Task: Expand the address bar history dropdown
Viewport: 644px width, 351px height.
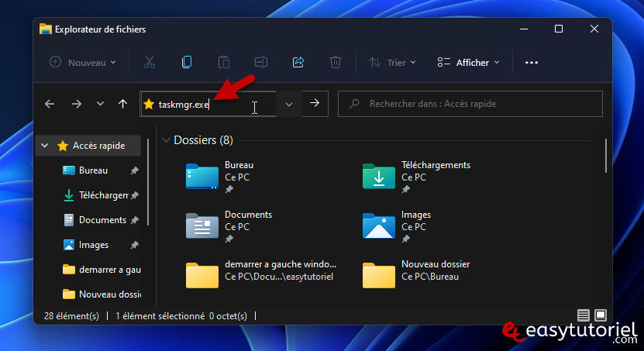Action: point(289,105)
